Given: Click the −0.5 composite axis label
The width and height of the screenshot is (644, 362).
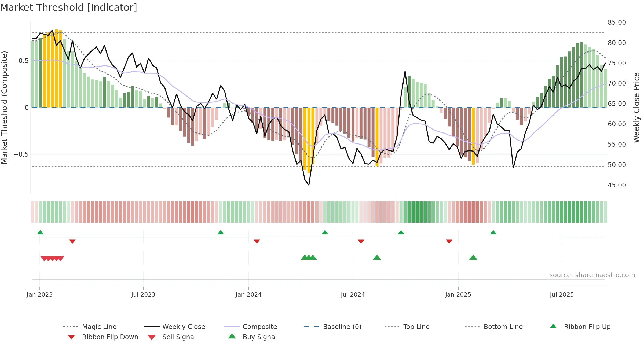Looking at the screenshot, I should point(21,154).
